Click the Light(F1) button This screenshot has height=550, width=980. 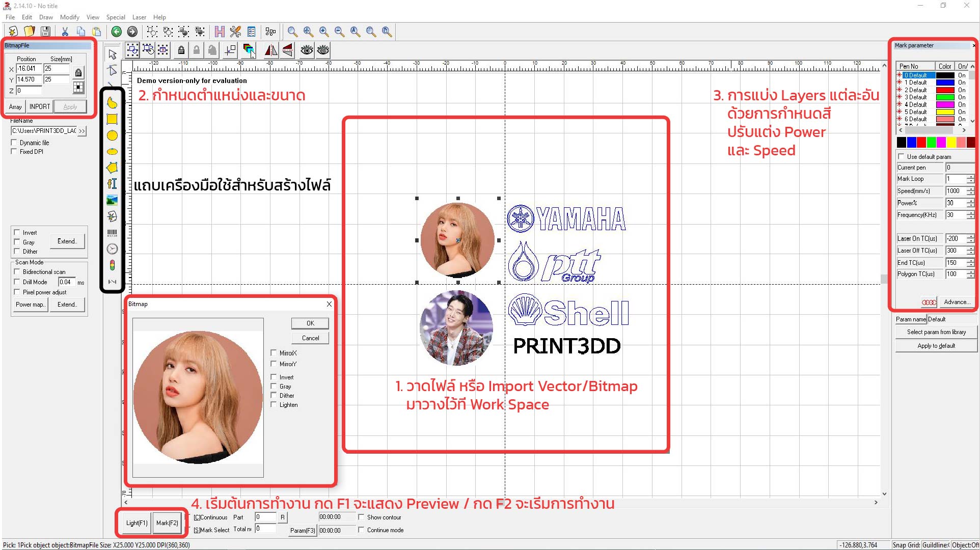click(137, 523)
